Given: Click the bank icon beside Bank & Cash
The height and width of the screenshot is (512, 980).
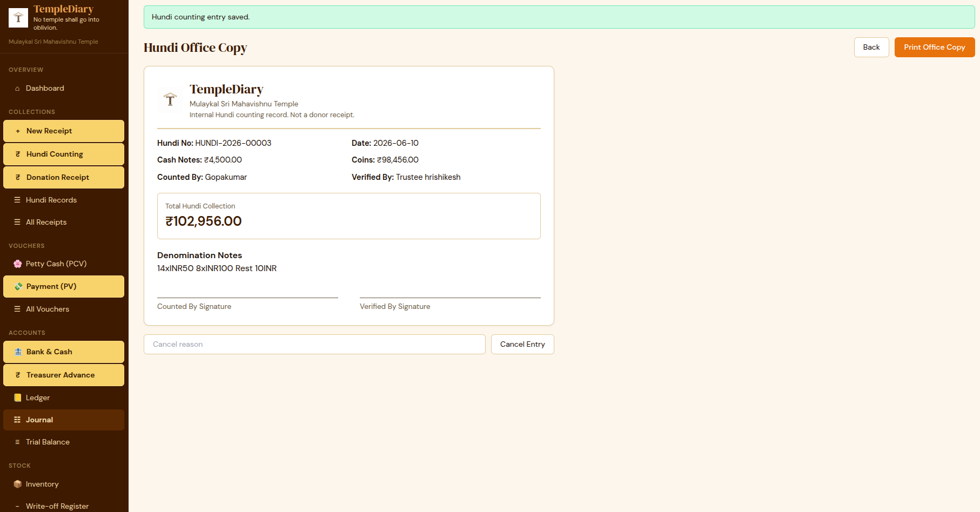Looking at the screenshot, I should (x=18, y=352).
